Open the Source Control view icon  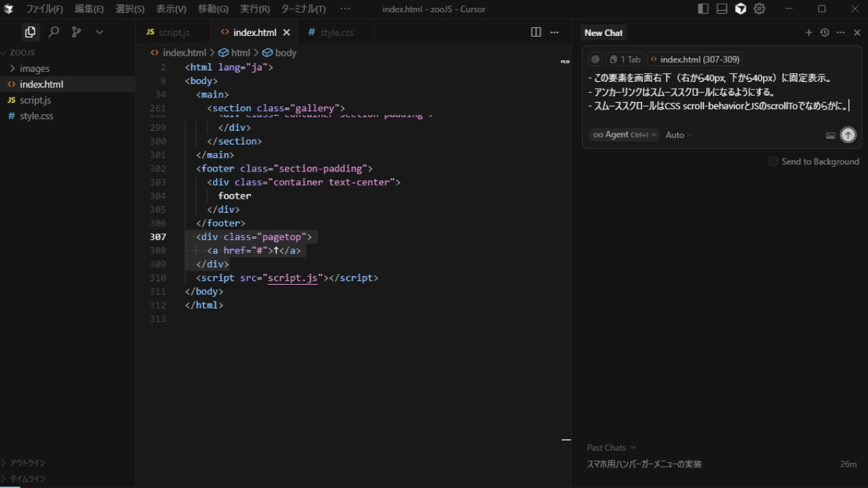77,32
